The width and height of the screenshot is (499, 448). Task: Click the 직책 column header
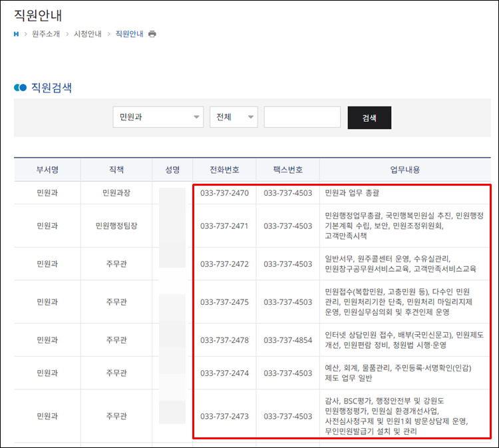pyautogui.click(x=116, y=170)
